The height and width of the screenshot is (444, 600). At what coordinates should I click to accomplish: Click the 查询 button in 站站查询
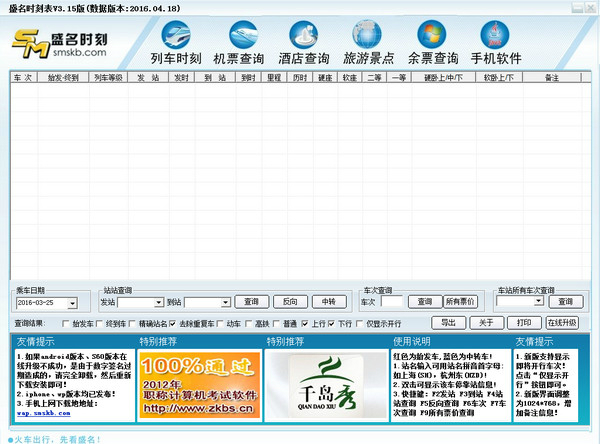click(252, 302)
